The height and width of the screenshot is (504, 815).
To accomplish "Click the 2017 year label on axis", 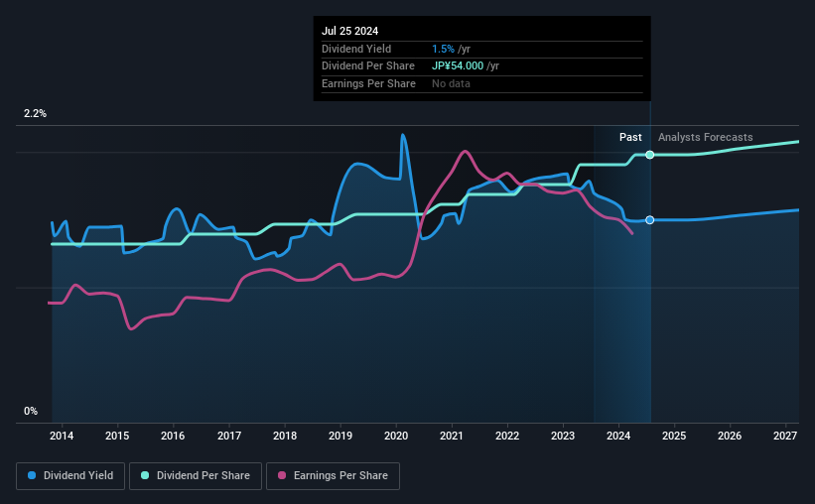I will pos(228,436).
